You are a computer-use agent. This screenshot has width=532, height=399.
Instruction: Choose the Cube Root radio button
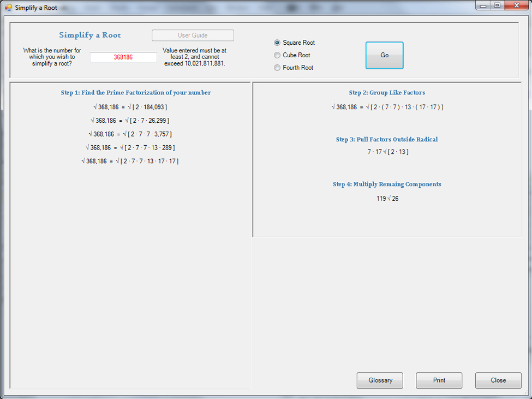pos(278,55)
